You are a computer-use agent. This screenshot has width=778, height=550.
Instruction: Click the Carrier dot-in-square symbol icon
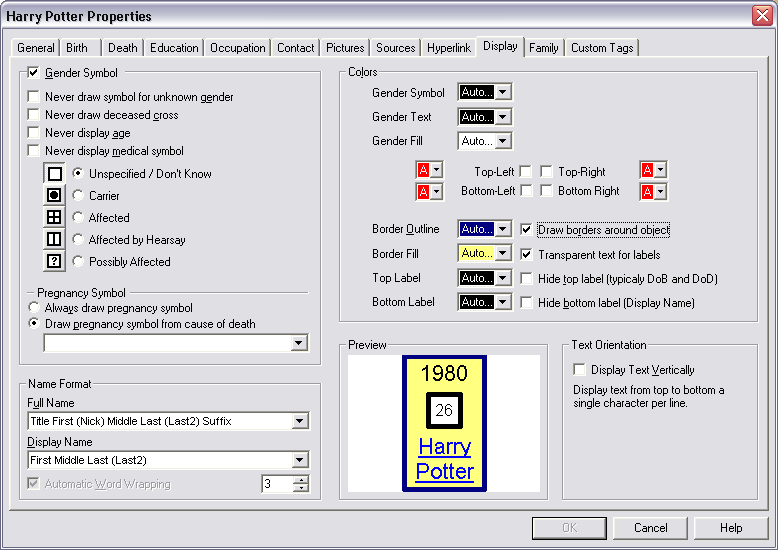54,195
